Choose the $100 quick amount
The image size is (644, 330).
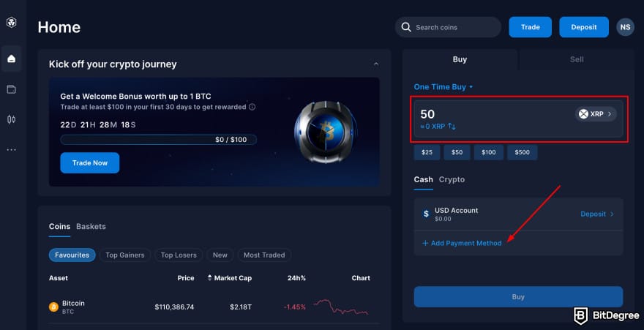[x=488, y=152]
